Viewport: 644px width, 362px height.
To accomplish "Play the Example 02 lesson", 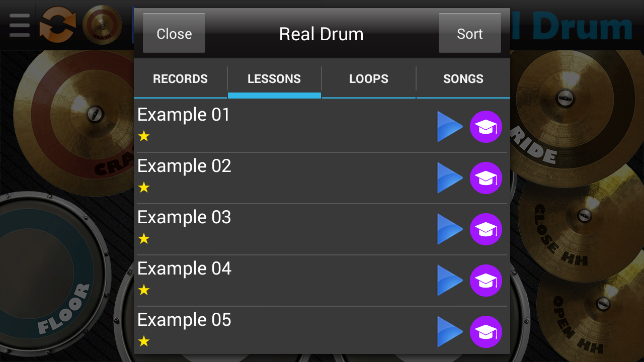I will click(x=450, y=178).
